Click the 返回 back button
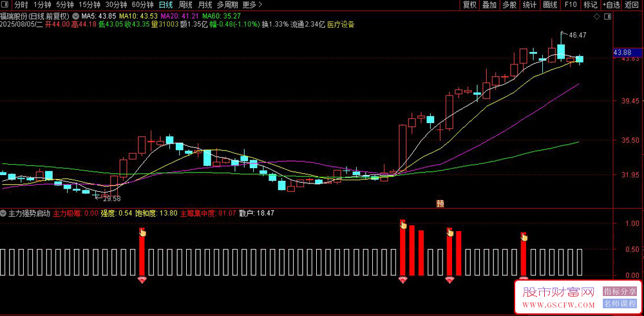Image resolution: width=644 pixels, height=316 pixels. [632, 5]
